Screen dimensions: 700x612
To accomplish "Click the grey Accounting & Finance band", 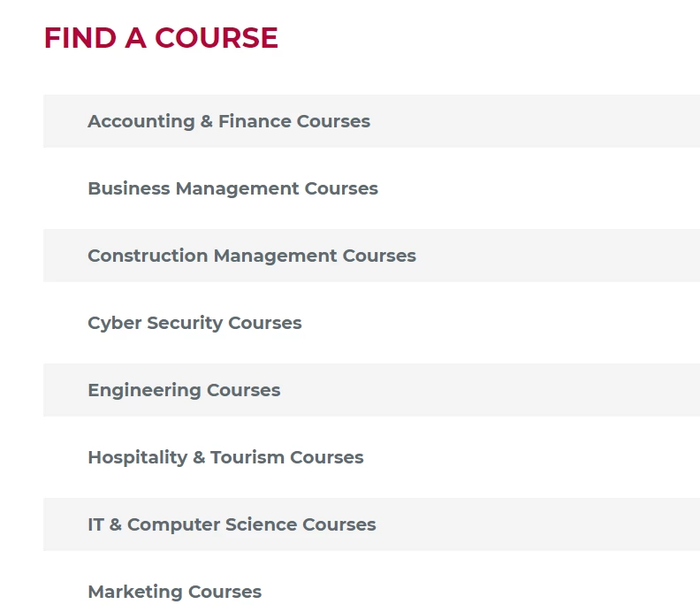I will click(371, 121).
